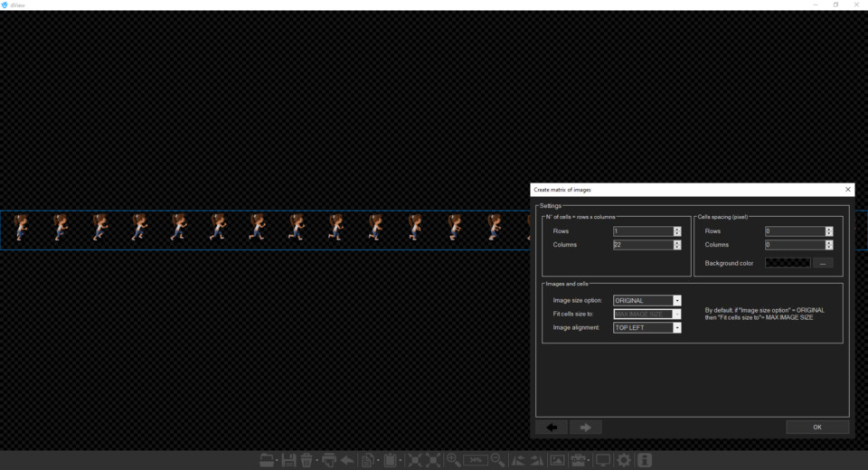The width and height of the screenshot is (868, 470).
Task: Click the Columns spacing field showing 0
Action: [x=795, y=245]
